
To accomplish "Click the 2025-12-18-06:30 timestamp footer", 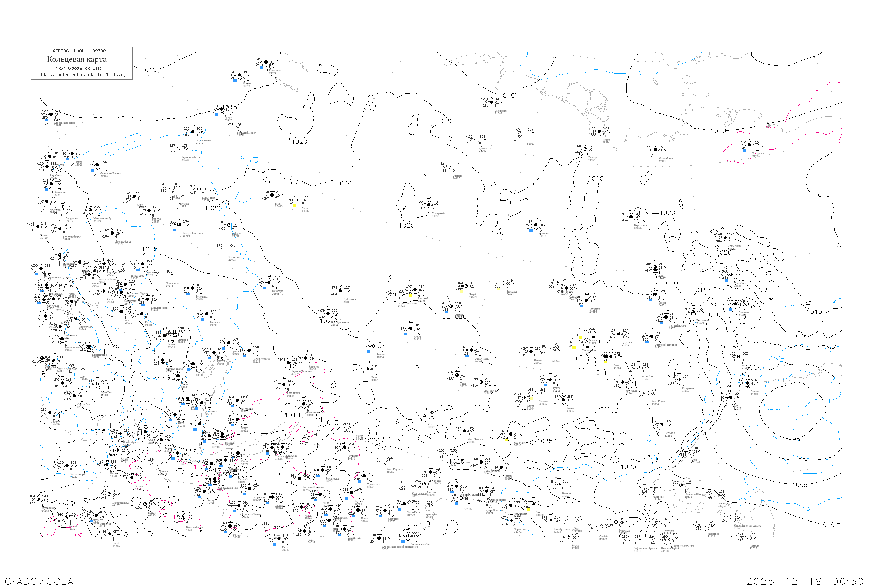I will coord(805,581).
